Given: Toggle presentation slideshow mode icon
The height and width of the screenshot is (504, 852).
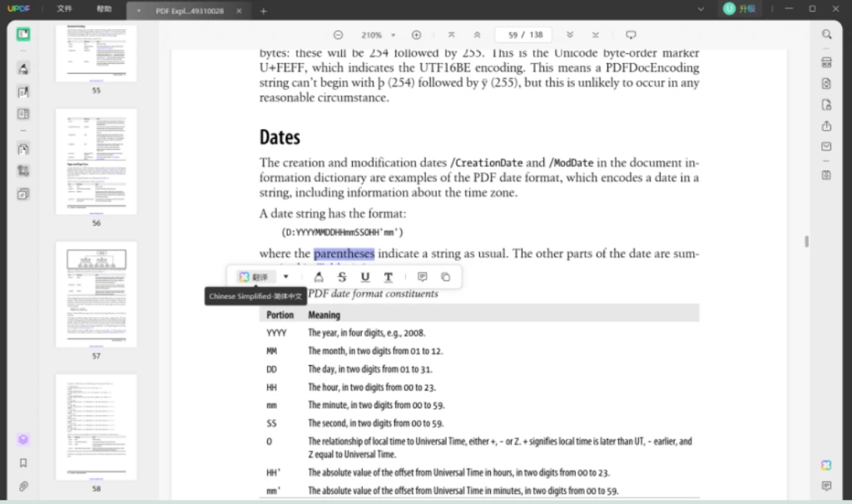Looking at the screenshot, I should point(631,35).
